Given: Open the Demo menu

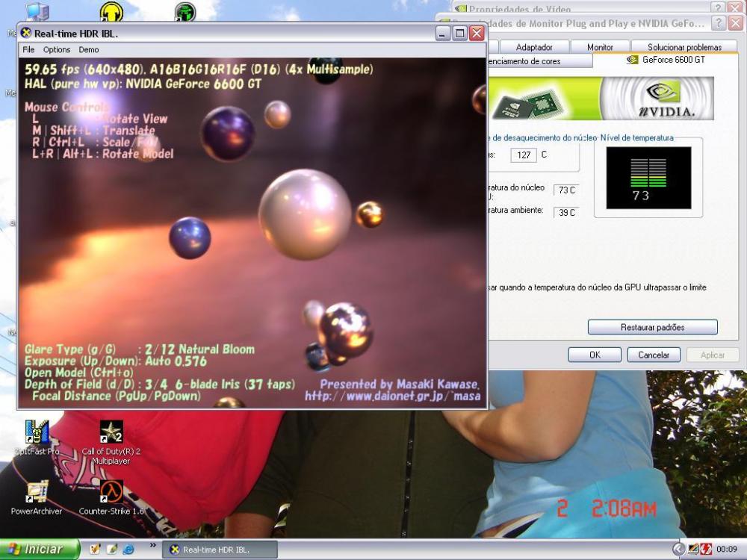Looking at the screenshot, I should 89,50.
